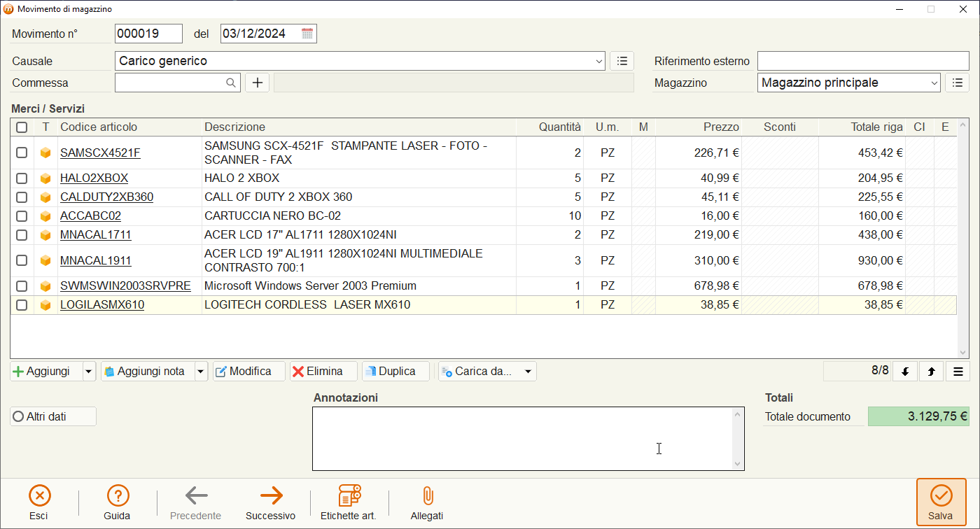Screen dimensions: 980x529
Task: Open Etichette art. labels
Action: click(349, 502)
